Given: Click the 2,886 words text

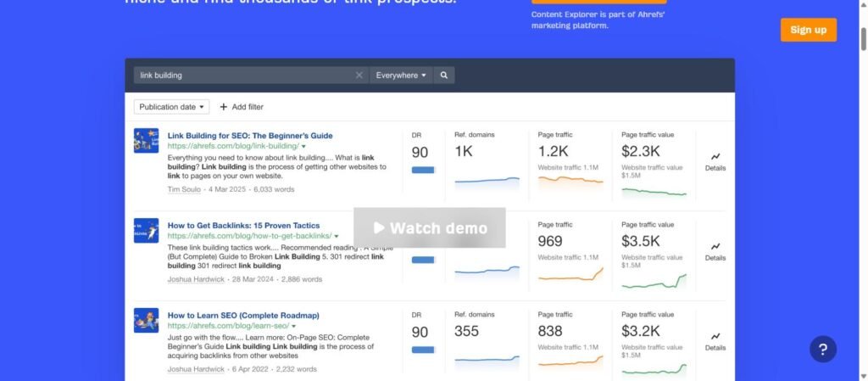Looking at the screenshot, I should pyautogui.click(x=302, y=280).
